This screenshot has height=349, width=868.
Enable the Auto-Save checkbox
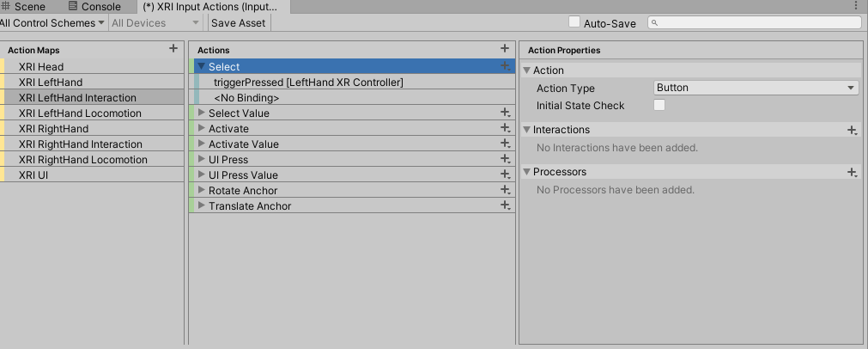click(575, 23)
